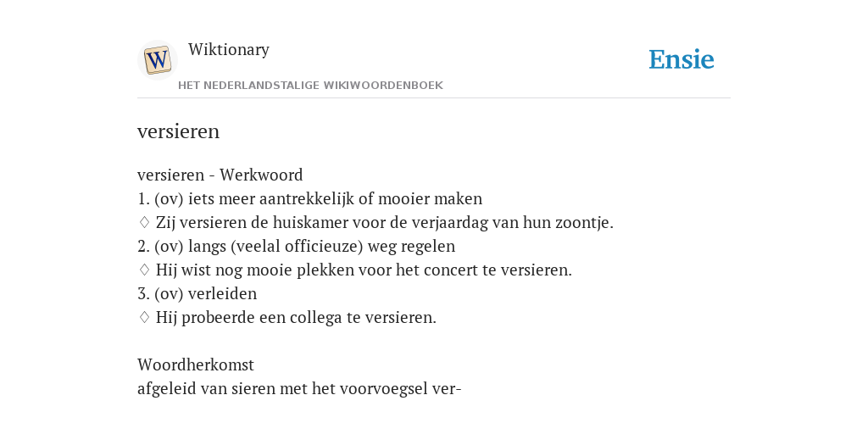Screen dimensions: 868x434
Task: Click the example sentence about 'huiskamer'
Action: (385, 223)
